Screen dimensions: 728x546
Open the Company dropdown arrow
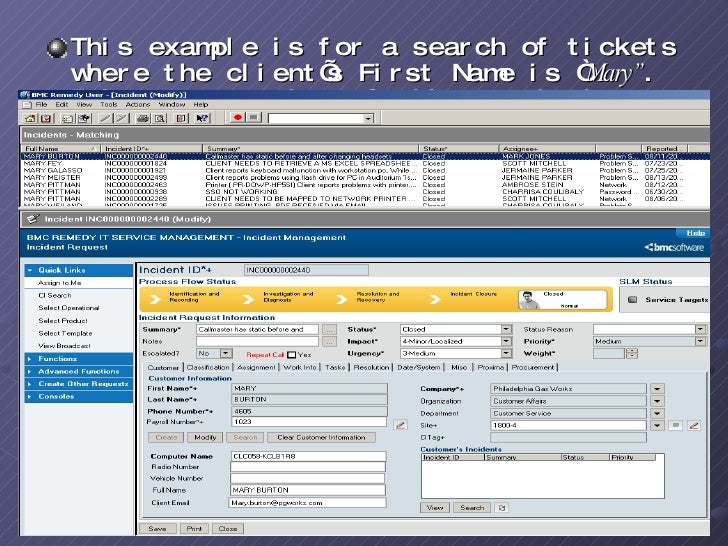657,389
